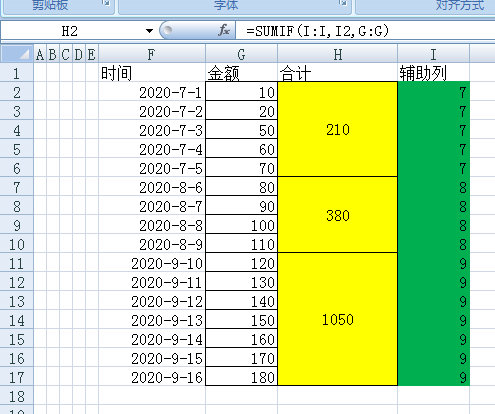495x414 pixels.
Task: Select merged yellow cell showing 210
Action: (x=337, y=129)
